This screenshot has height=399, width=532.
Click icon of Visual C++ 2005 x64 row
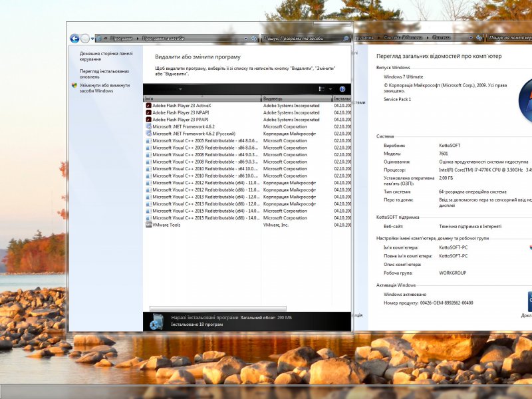(x=148, y=140)
